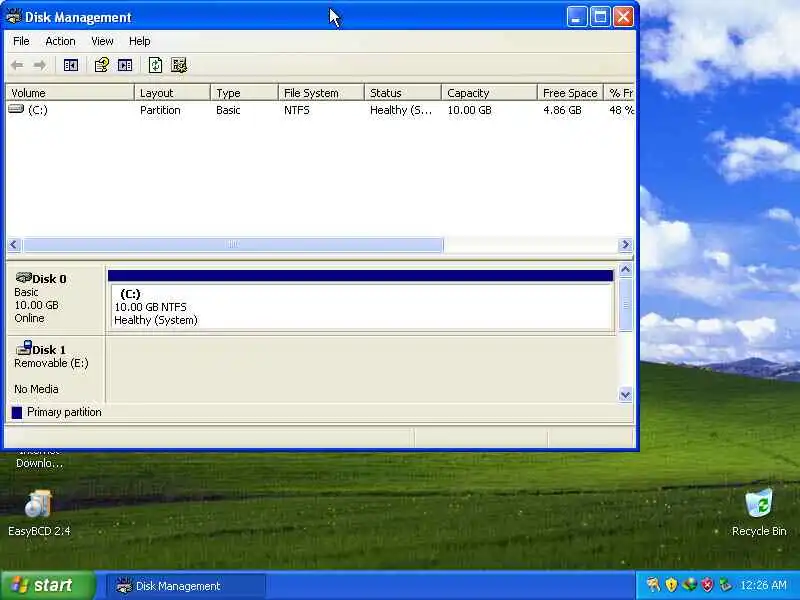The width and height of the screenshot is (800, 600).
Task: Select the (C:) row in volume list
Action: [x=320, y=110]
